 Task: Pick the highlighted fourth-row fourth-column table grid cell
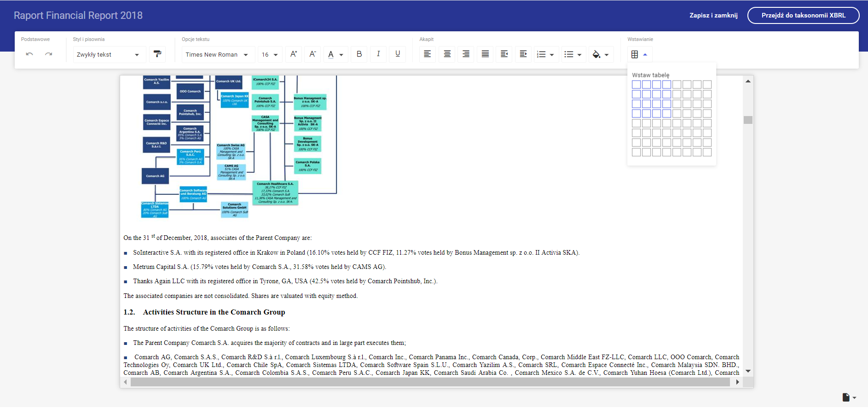[667, 114]
